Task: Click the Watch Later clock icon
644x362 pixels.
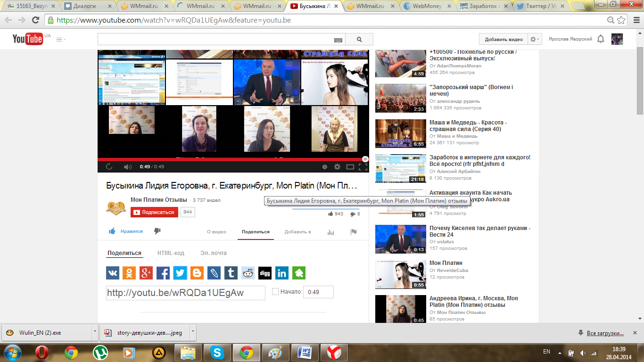Action: (325, 167)
